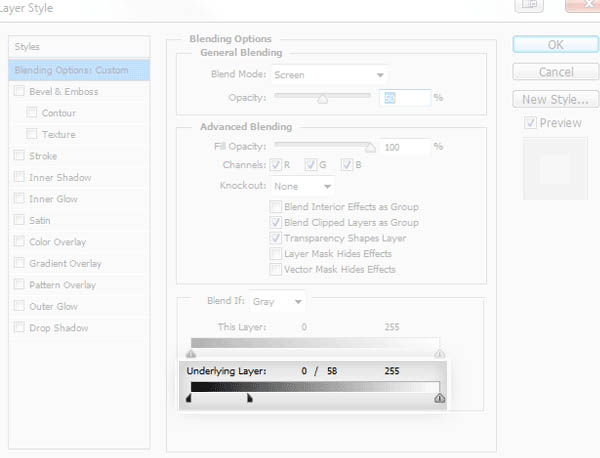Click the This Layer white triangle handle
The image size is (600, 458).
click(439, 353)
